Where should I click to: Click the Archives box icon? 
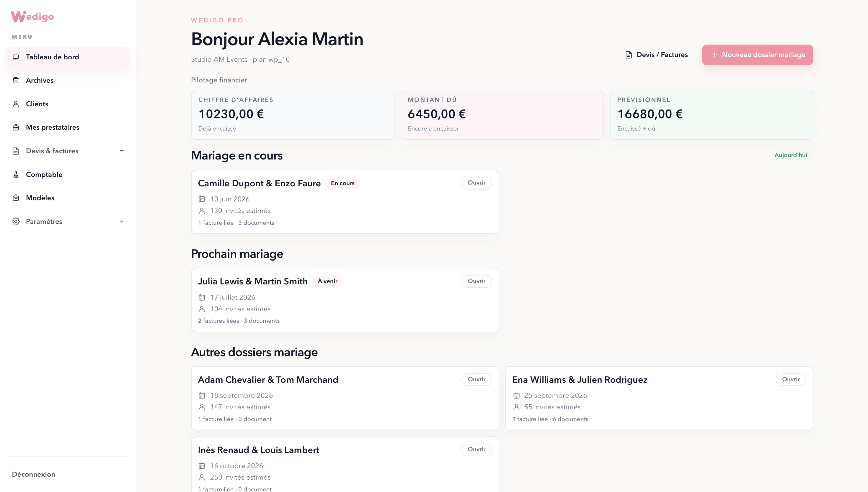[x=16, y=80]
